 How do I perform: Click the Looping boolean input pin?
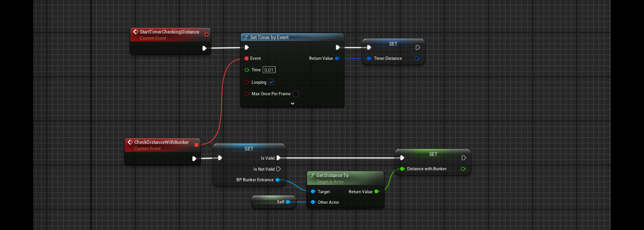[x=247, y=82]
